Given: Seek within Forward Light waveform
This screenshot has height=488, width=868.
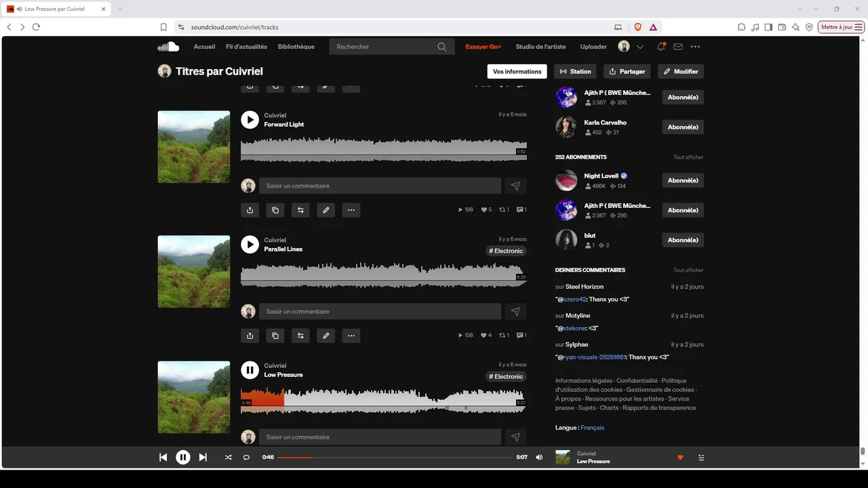Looking at the screenshot, I should pos(384,150).
